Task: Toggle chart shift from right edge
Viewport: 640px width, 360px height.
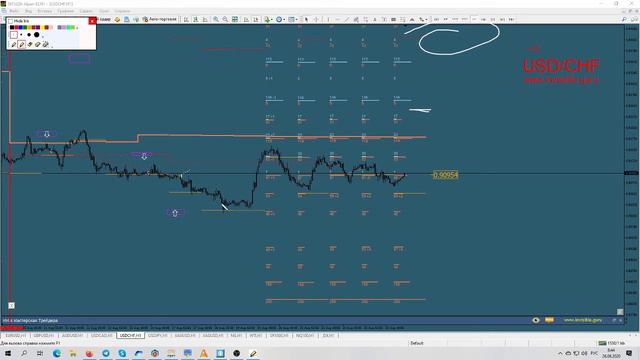Action: 256,19
